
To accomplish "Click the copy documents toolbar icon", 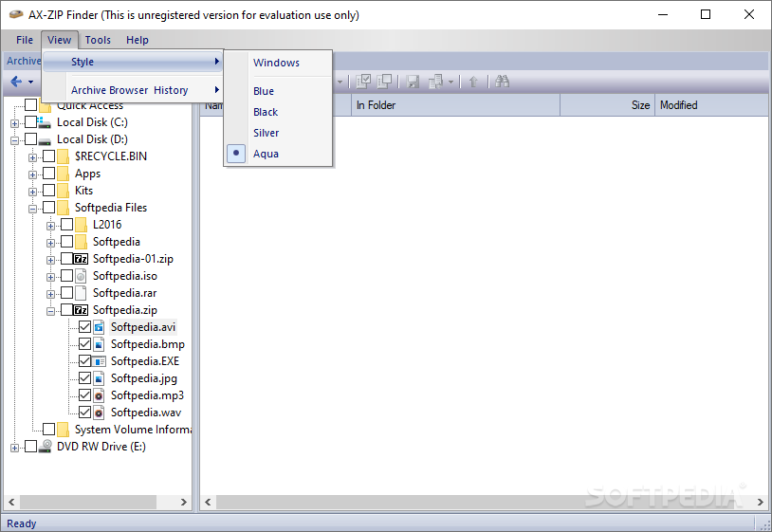I will [435, 82].
